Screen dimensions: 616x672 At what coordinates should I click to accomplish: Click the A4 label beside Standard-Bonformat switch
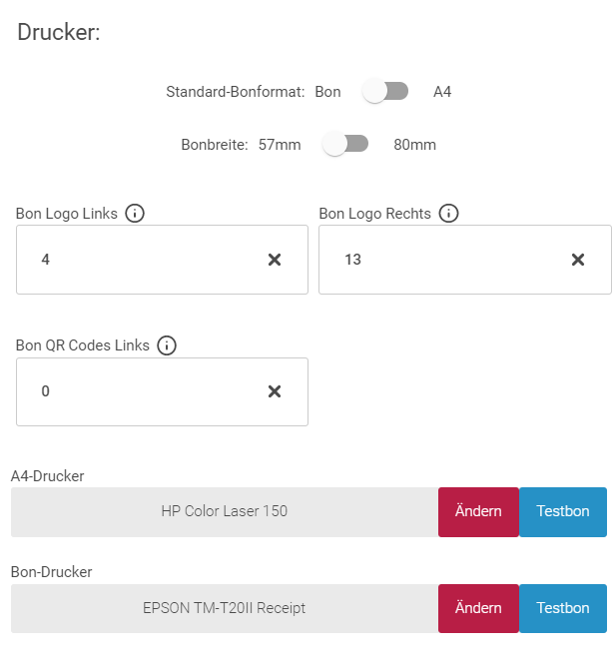tap(442, 92)
